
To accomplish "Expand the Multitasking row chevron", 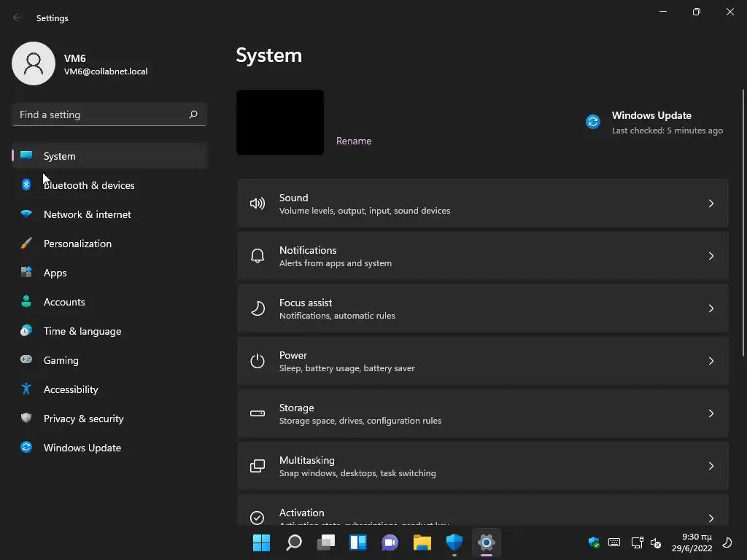I will click(x=711, y=466).
